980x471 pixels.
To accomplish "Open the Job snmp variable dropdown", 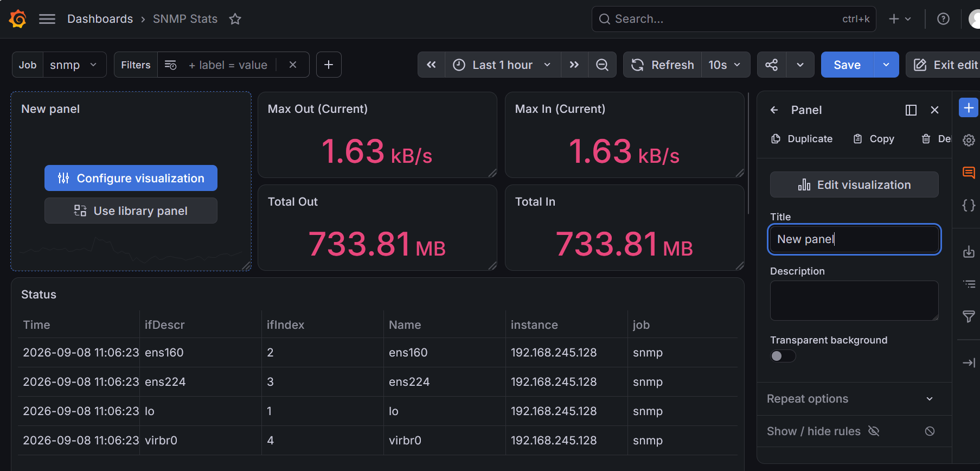I will point(75,65).
